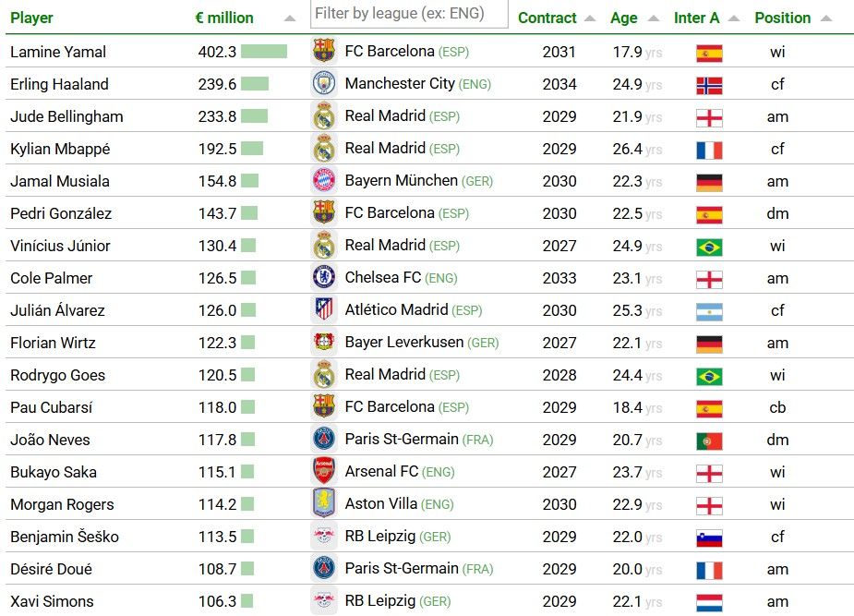The width and height of the screenshot is (854, 616).
Task: Click Julián Álvarez's Argentina flag
Action: pyautogui.click(x=709, y=312)
